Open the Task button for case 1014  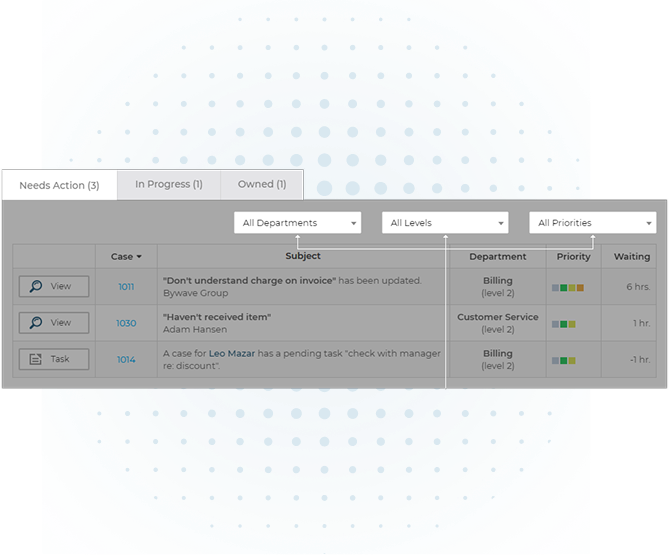[x=54, y=359]
